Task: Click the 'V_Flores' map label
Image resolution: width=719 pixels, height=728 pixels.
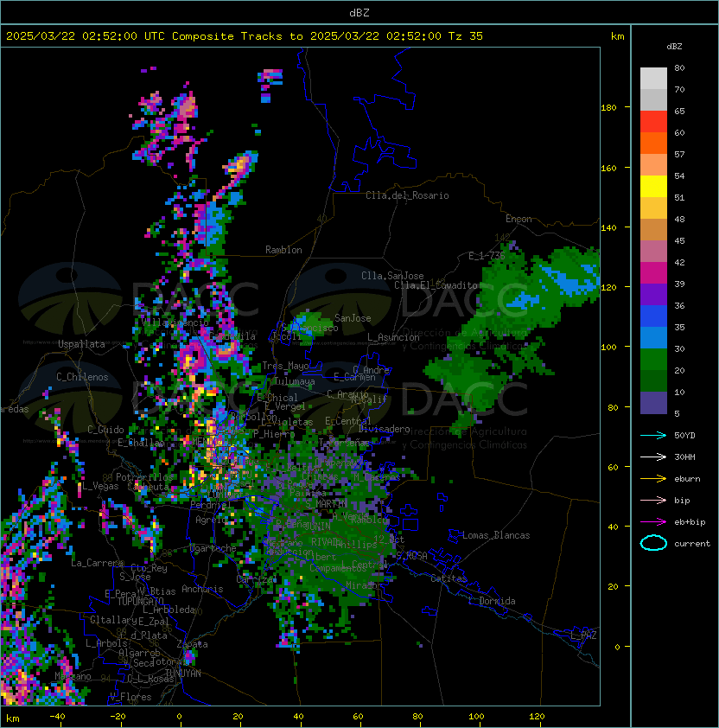Action: (x=130, y=697)
